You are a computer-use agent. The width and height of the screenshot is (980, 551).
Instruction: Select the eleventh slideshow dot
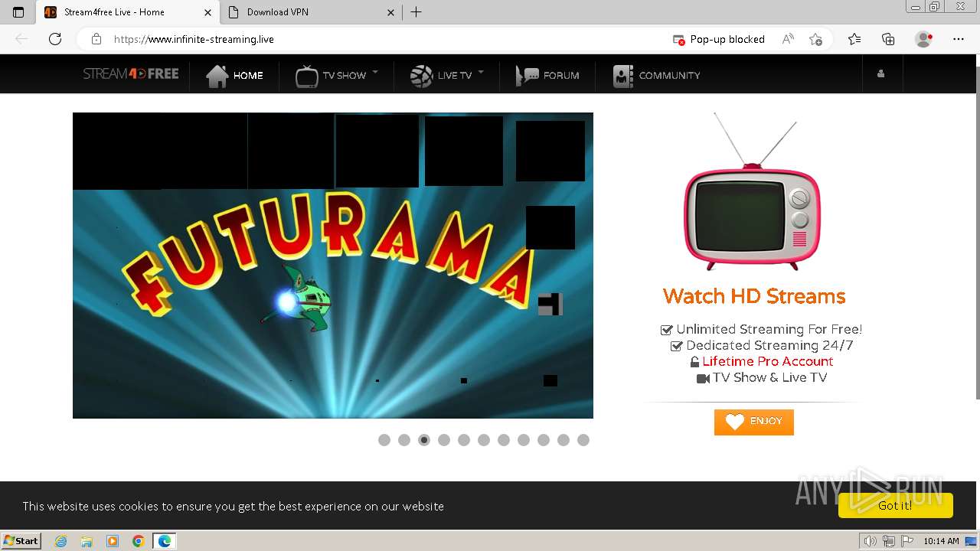(x=583, y=440)
